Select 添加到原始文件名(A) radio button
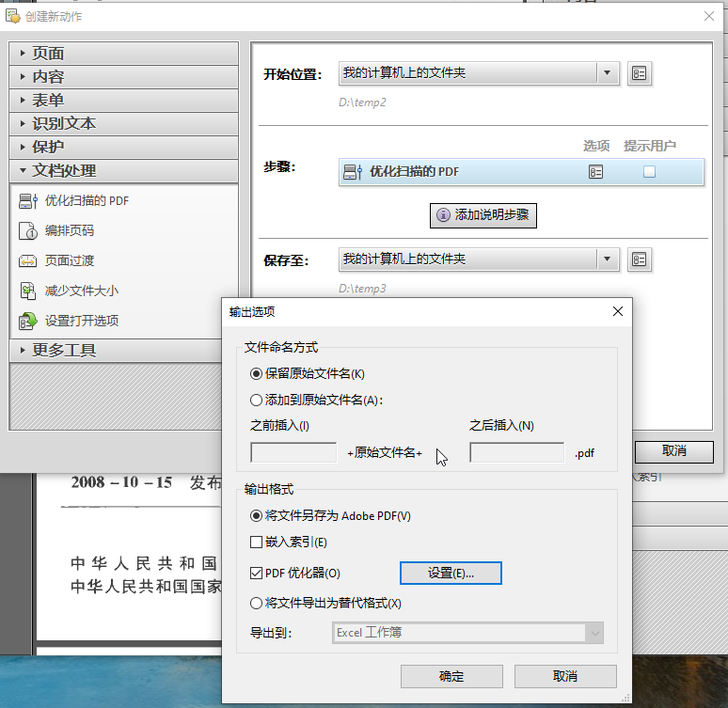 click(256, 400)
